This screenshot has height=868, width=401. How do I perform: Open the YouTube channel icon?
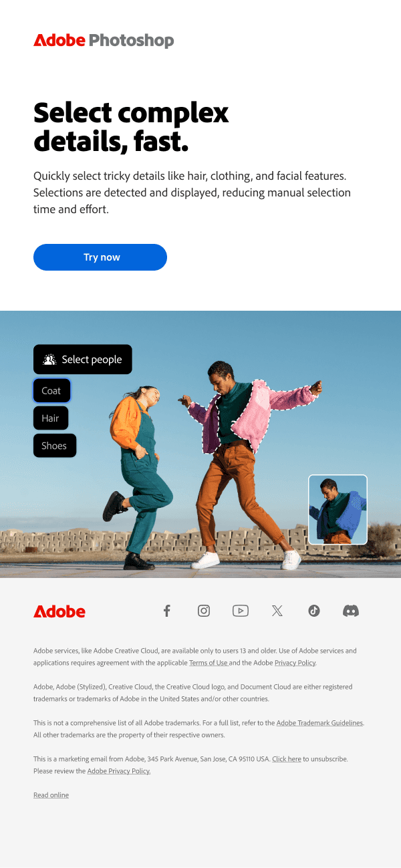tap(241, 611)
